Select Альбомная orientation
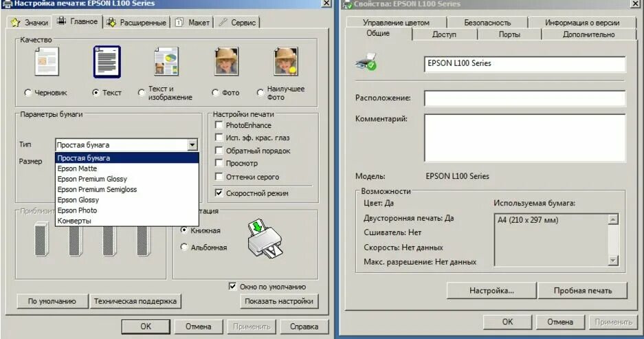Image resolution: width=644 pixels, height=339 pixels. [184, 247]
